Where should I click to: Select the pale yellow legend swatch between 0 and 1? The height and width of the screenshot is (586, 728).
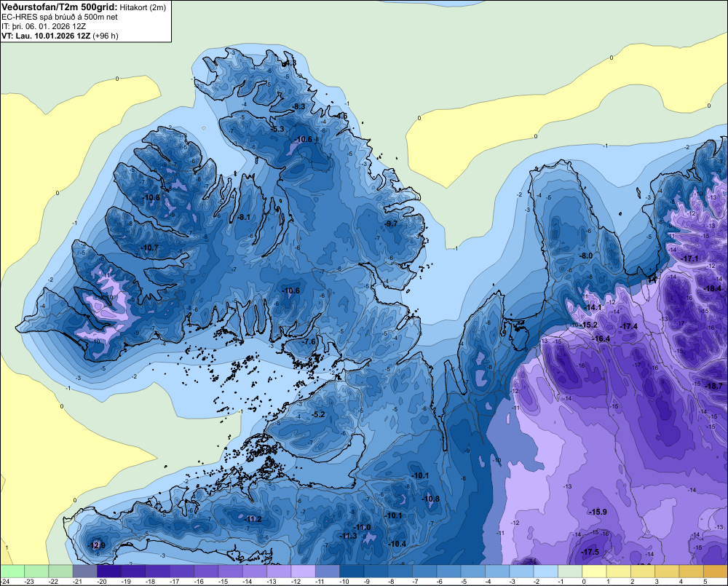[594, 571]
